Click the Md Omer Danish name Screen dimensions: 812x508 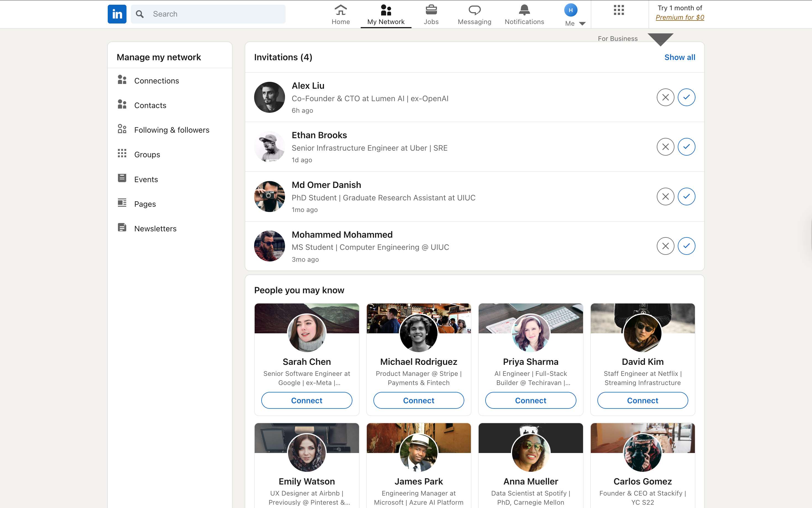point(326,185)
